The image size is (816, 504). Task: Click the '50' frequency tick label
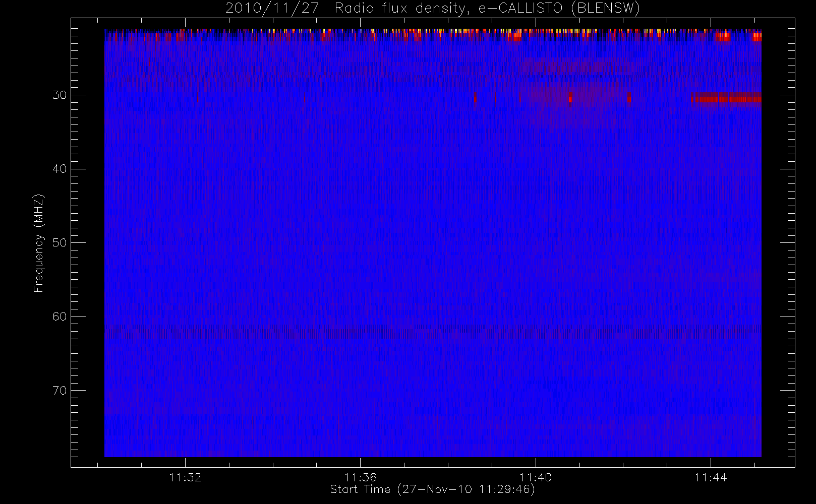(x=60, y=243)
